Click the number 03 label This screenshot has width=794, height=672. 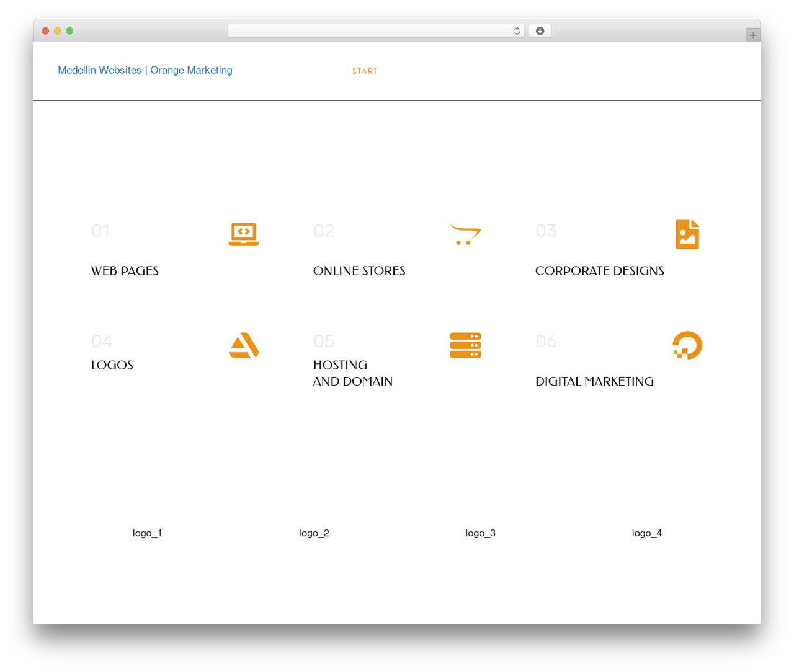(x=546, y=231)
